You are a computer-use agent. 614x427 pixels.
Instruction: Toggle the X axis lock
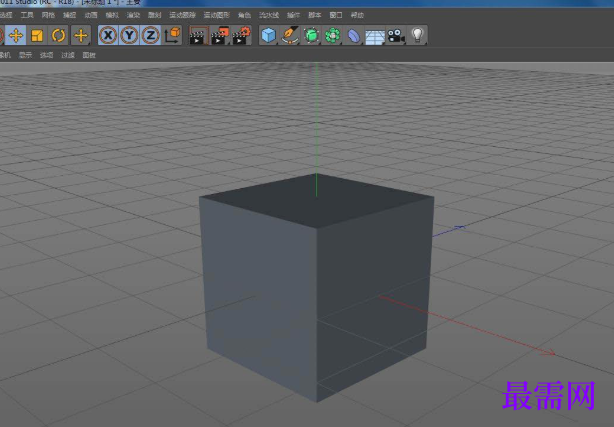tap(108, 36)
